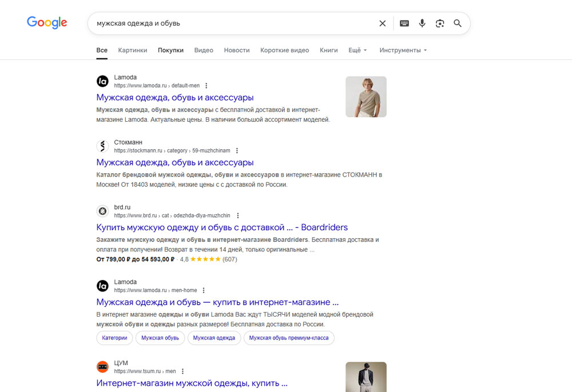Click the price range От 799,00 ₽ text
572x392 pixels.
click(x=136, y=259)
